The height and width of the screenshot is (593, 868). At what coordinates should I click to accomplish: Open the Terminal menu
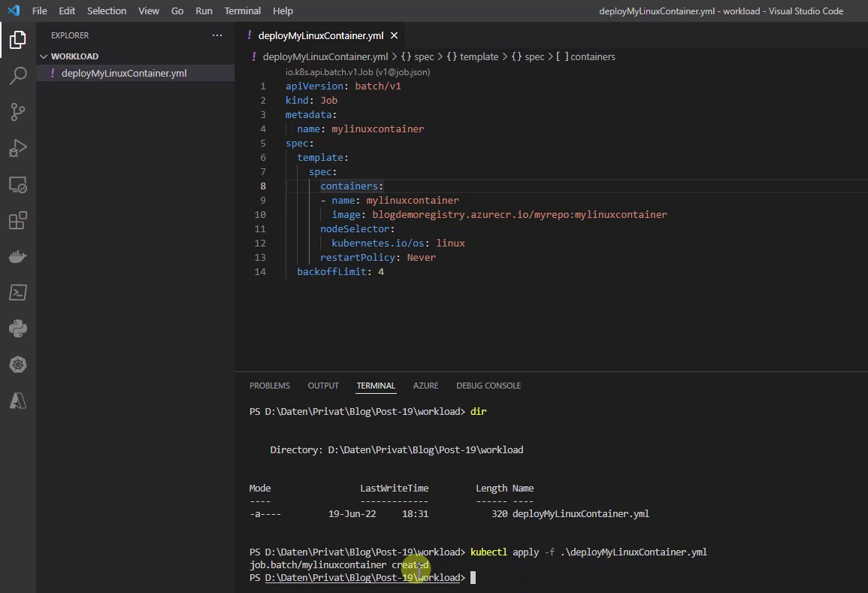[x=242, y=11]
